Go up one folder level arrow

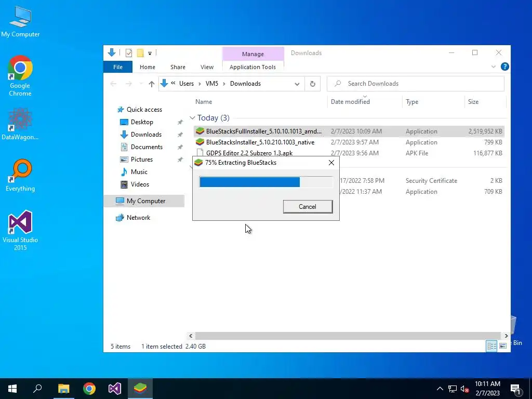pyautogui.click(x=151, y=84)
